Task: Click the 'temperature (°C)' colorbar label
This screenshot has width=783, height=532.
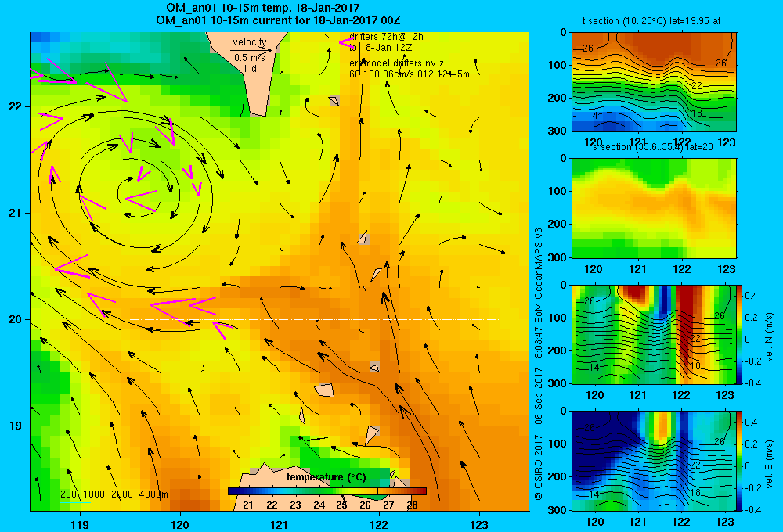Action: (326, 477)
